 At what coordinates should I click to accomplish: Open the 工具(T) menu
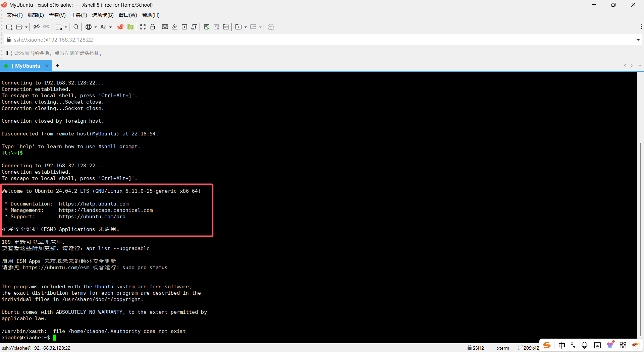(x=79, y=15)
